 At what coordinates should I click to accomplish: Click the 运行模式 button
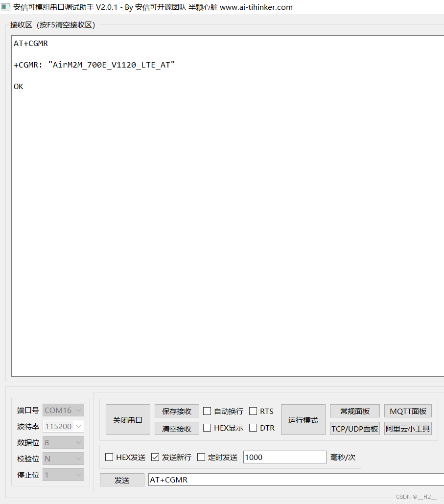[303, 420]
